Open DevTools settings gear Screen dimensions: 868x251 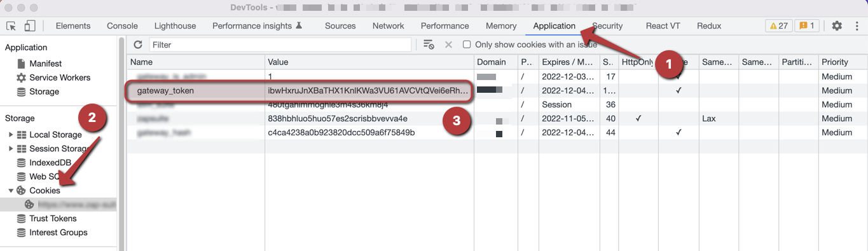(x=837, y=26)
